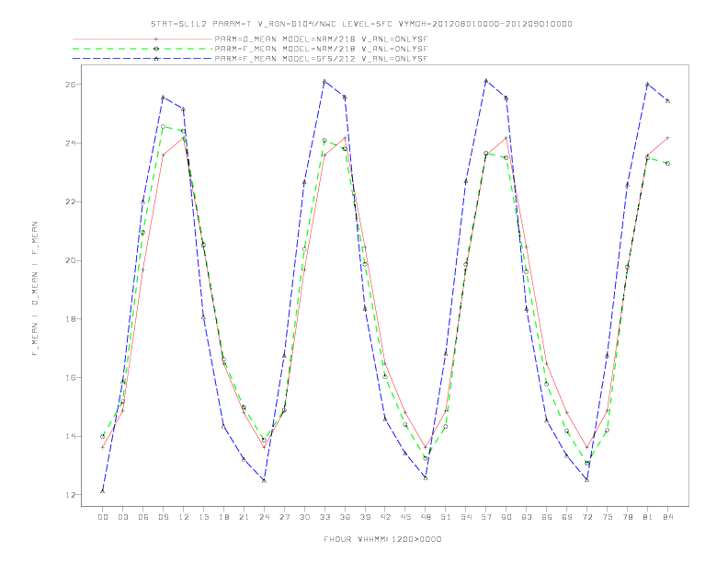This screenshot has width=728, height=563.
Task: Click x-axis tick label 03
Action: tap(122, 517)
